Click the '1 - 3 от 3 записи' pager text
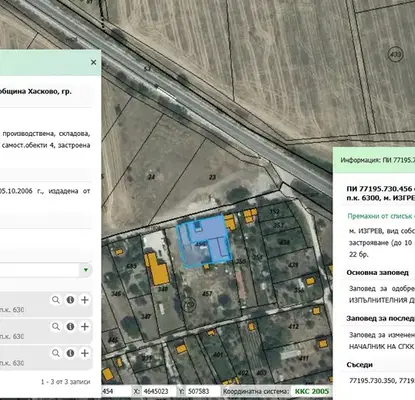 [66, 382]
